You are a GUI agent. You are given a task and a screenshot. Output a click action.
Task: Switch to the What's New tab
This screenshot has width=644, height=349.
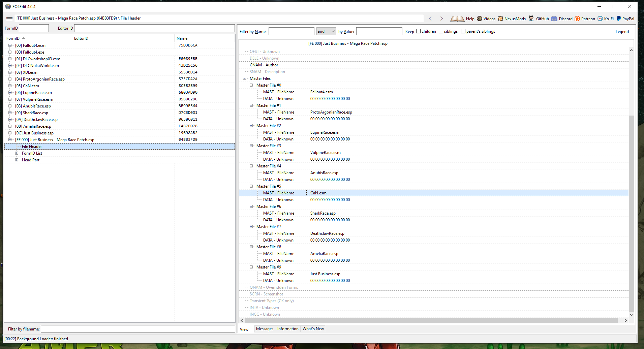click(313, 329)
